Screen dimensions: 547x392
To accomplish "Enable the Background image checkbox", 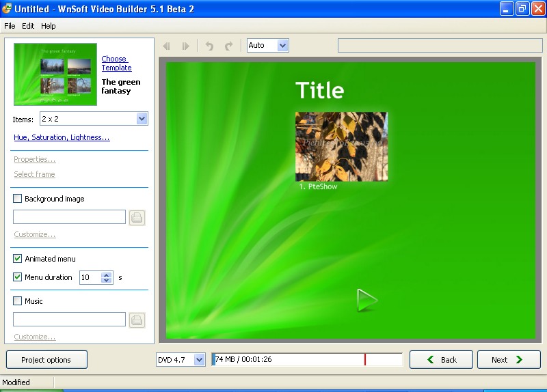I will [x=18, y=199].
